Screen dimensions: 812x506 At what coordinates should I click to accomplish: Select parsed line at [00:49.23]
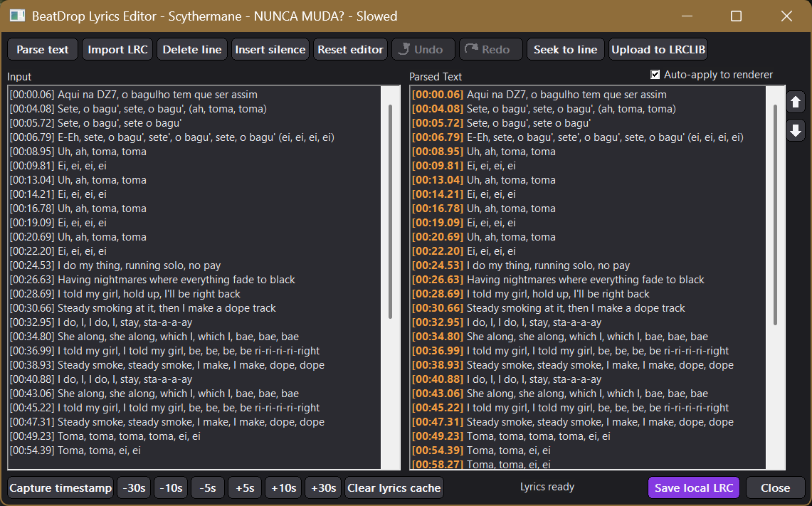tap(510, 436)
